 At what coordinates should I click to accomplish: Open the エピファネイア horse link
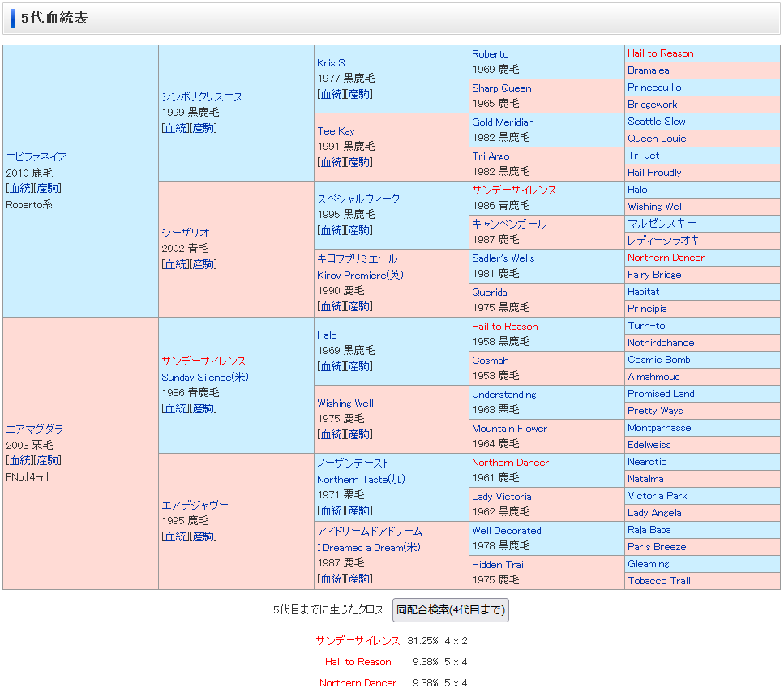pos(36,156)
